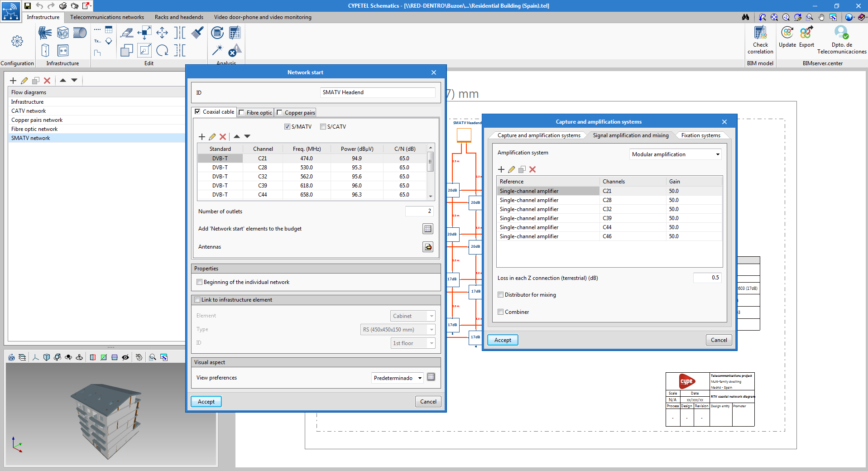This screenshot has width=868, height=471.
Task: Open the Configuration gear settings
Action: [17, 41]
